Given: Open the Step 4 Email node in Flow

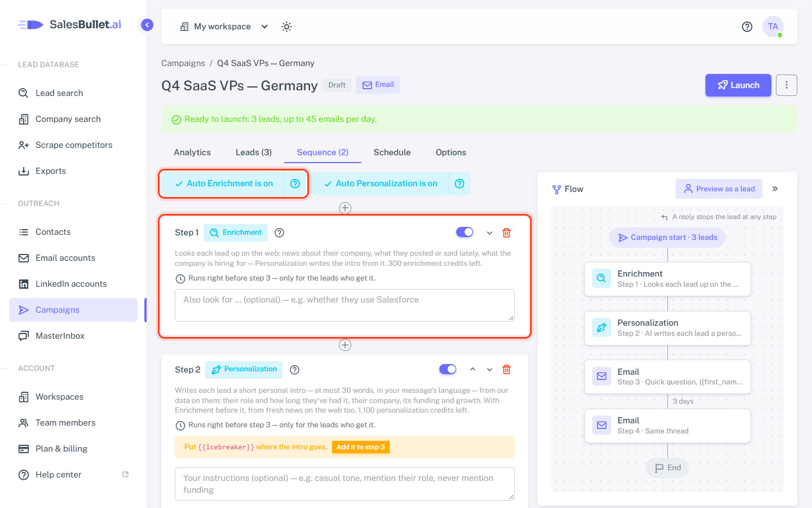Looking at the screenshot, I should point(668,426).
